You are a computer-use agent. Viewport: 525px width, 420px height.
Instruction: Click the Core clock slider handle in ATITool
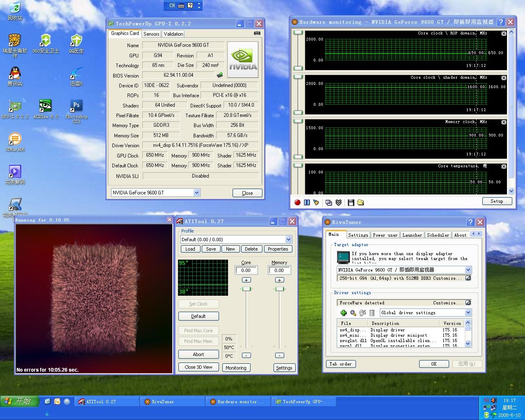246,289
